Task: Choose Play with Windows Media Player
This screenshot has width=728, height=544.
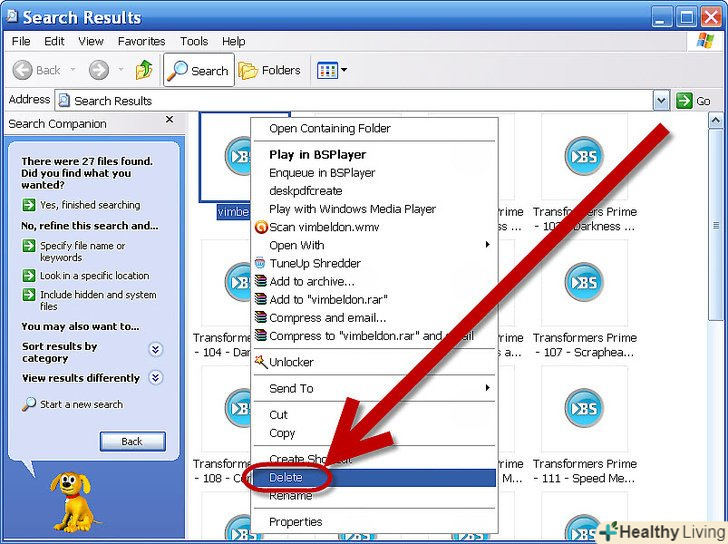Action: point(374,209)
